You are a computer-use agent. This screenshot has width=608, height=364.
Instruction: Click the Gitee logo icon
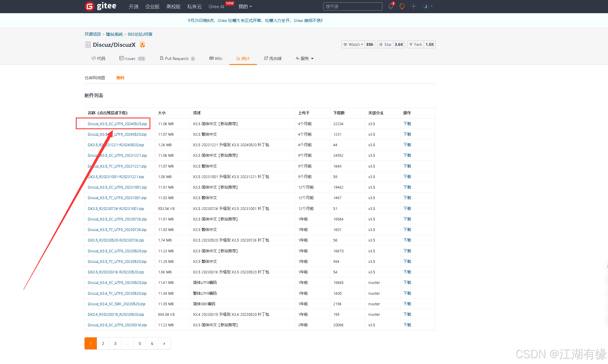tap(89, 6)
